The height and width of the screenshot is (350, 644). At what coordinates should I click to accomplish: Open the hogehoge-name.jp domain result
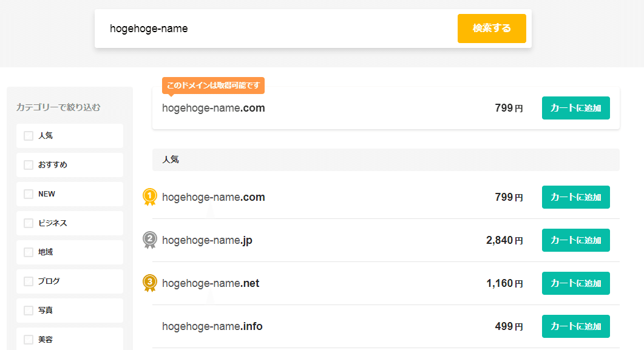[207, 240]
